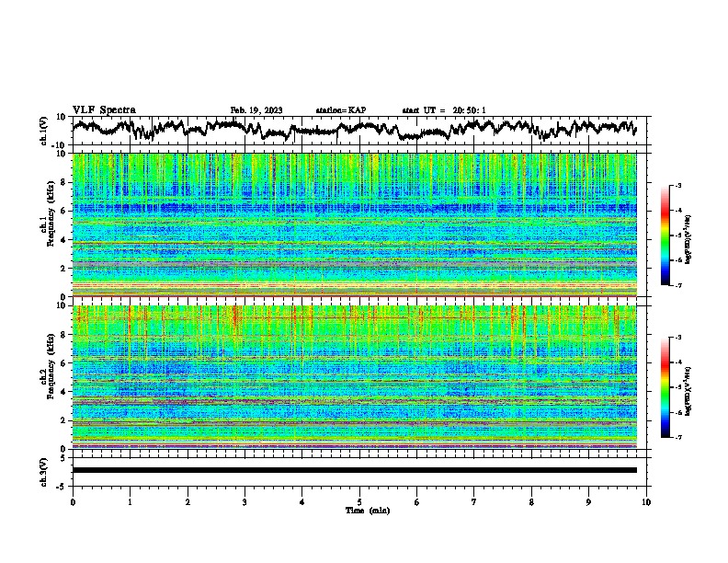Select the date text "Feb. 19, 2023"
Viewport: 728px width, 563px height.
(x=256, y=110)
